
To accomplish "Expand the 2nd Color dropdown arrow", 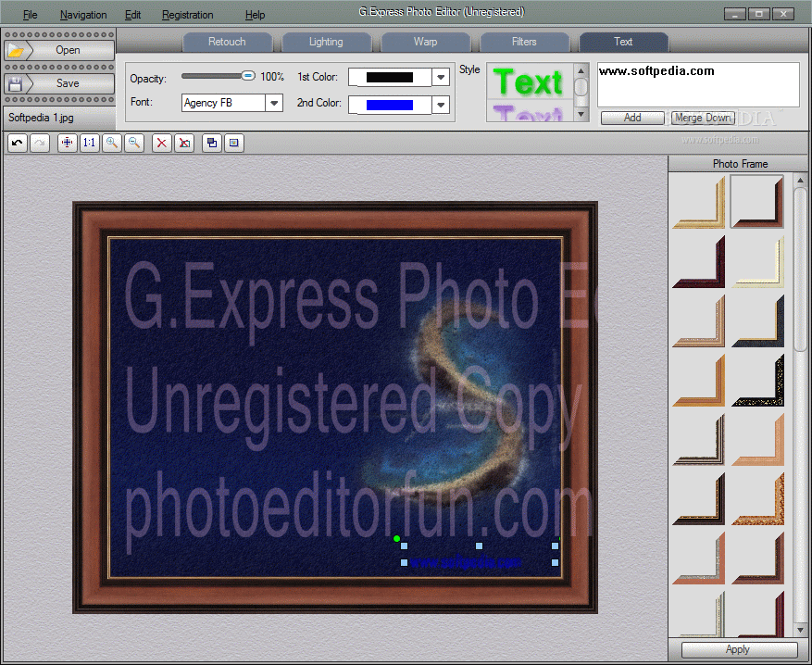I will point(441,106).
